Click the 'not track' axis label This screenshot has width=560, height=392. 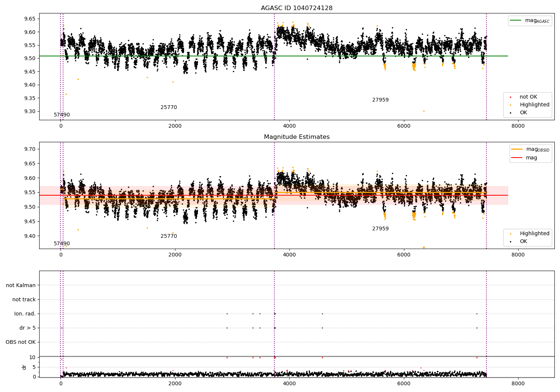tap(24, 299)
